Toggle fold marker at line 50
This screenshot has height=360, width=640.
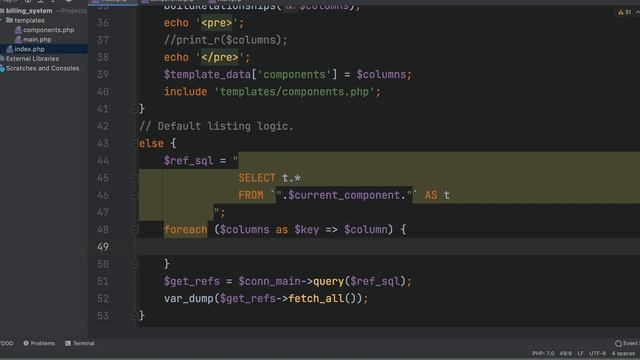tap(134, 264)
